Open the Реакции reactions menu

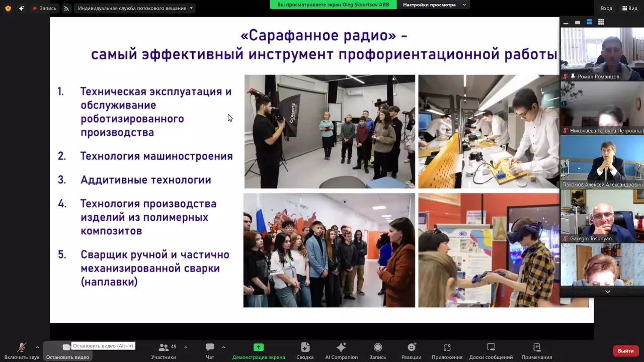[x=411, y=350]
